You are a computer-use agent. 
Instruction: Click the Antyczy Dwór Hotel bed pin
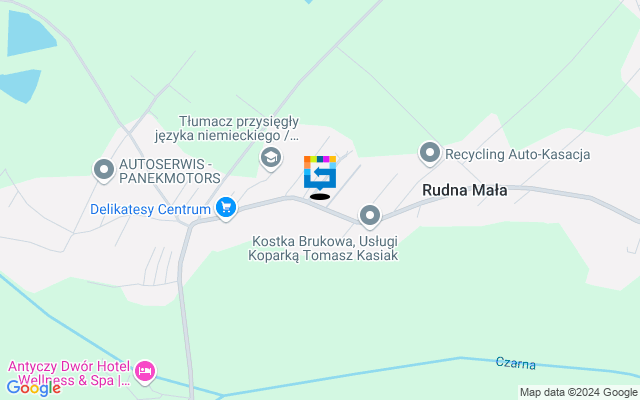click(x=145, y=373)
